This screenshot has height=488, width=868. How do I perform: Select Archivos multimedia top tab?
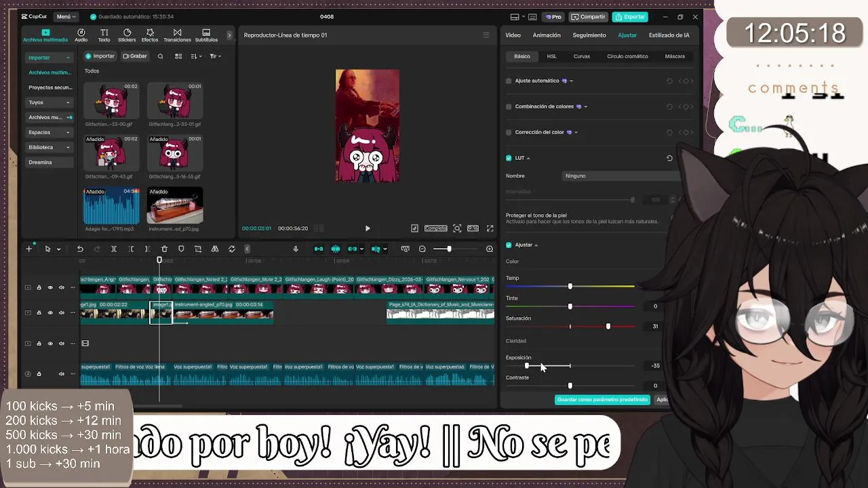[x=45, y=35]
